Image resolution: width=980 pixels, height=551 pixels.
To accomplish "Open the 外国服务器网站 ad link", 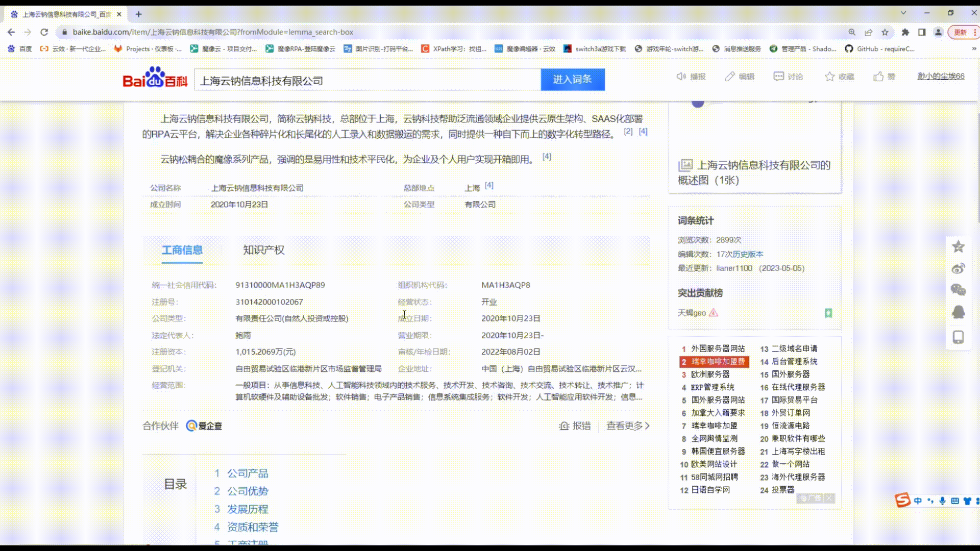I will point(718,348).
